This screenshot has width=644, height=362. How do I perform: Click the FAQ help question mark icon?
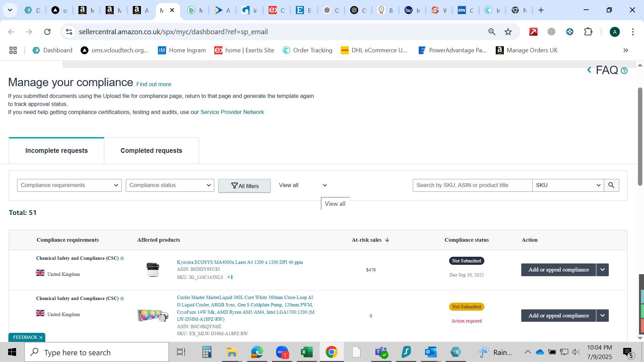tap(624, 71)
